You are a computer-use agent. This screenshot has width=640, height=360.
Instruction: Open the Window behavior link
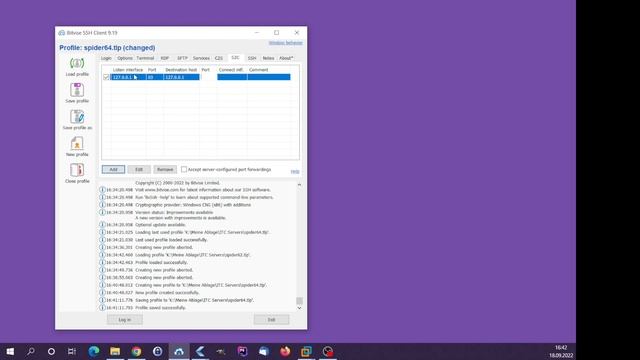click(x=285, y=43)
